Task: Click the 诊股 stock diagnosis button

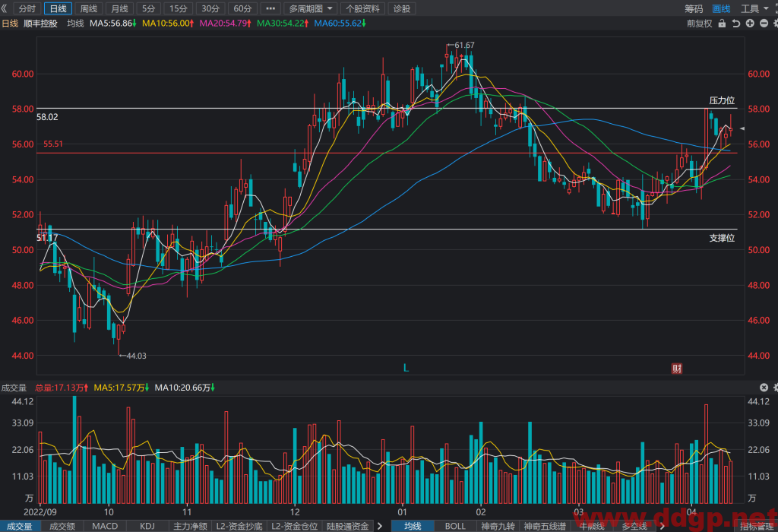Action: point(401,8)
